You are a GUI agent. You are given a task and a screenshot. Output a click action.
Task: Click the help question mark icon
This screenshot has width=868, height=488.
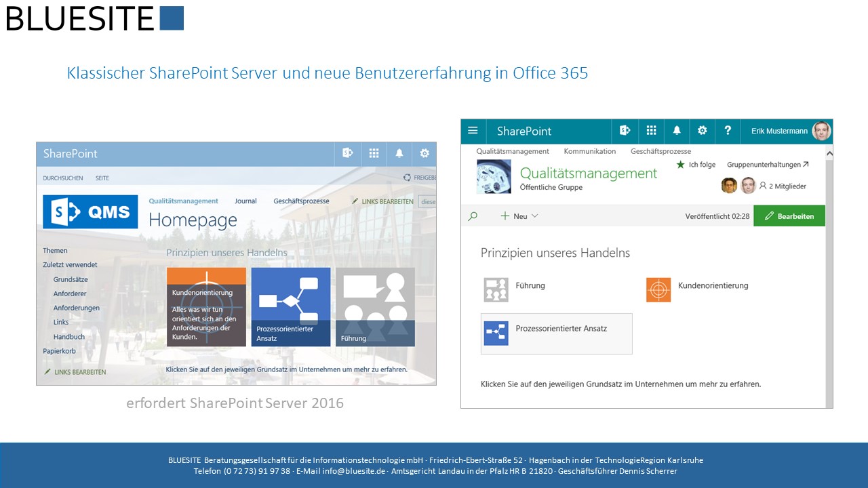click(x=728, y=131)
